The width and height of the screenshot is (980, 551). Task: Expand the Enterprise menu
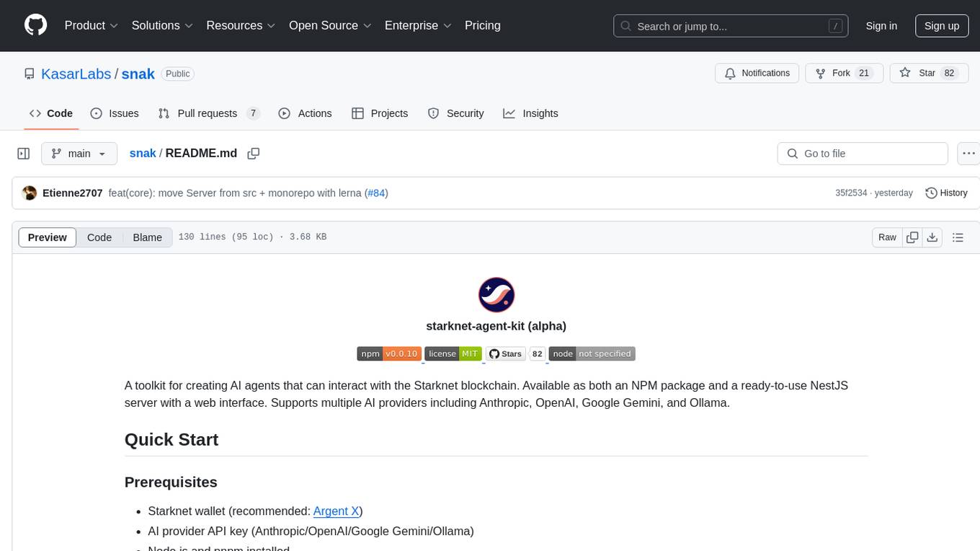(x=418, y=25)
